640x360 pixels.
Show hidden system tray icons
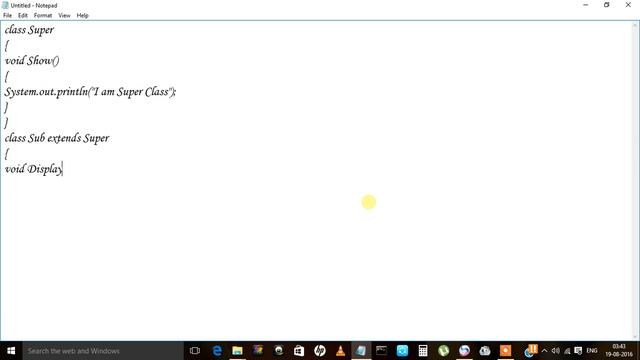544,351
